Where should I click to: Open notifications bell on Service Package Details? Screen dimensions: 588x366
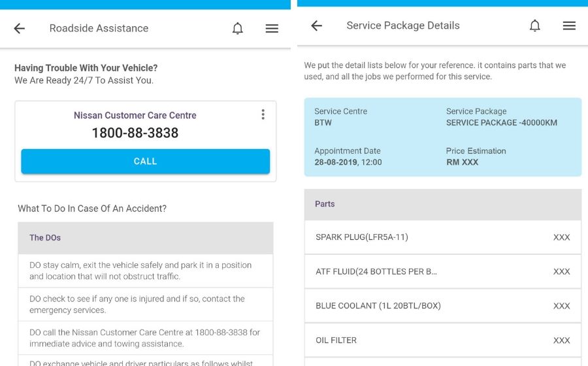pyautogui.click(x=535, y=25)
